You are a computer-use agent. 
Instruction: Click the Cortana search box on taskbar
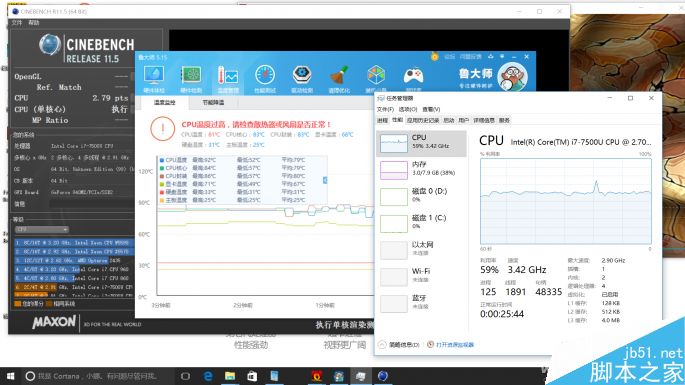click(98, 376)
